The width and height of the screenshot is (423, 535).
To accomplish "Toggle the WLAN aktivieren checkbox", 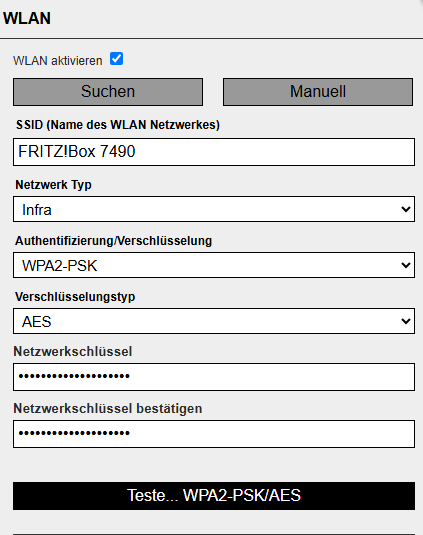I will coord(116,59).
